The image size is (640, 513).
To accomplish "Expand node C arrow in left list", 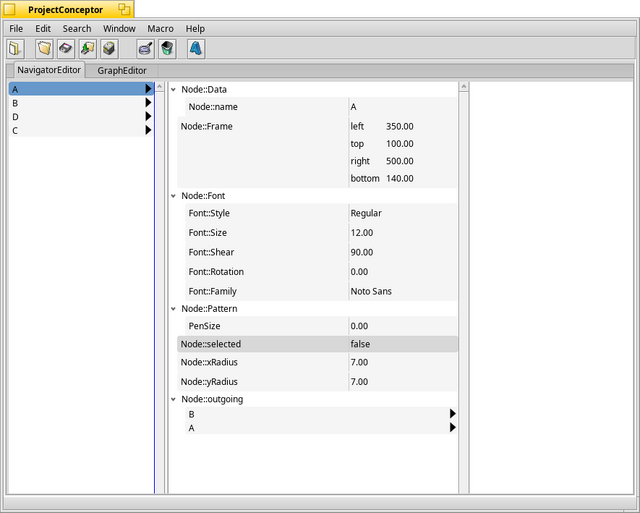I will (149, 130).
